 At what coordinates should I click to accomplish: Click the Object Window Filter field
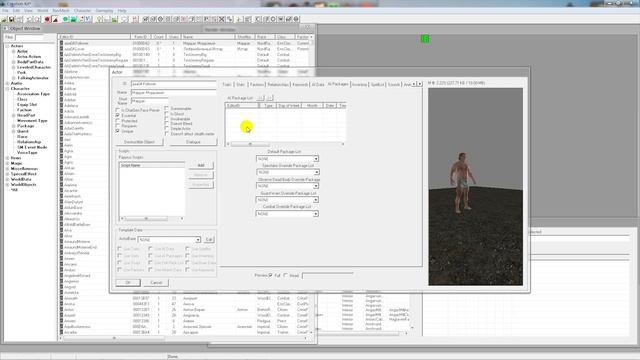29,37
